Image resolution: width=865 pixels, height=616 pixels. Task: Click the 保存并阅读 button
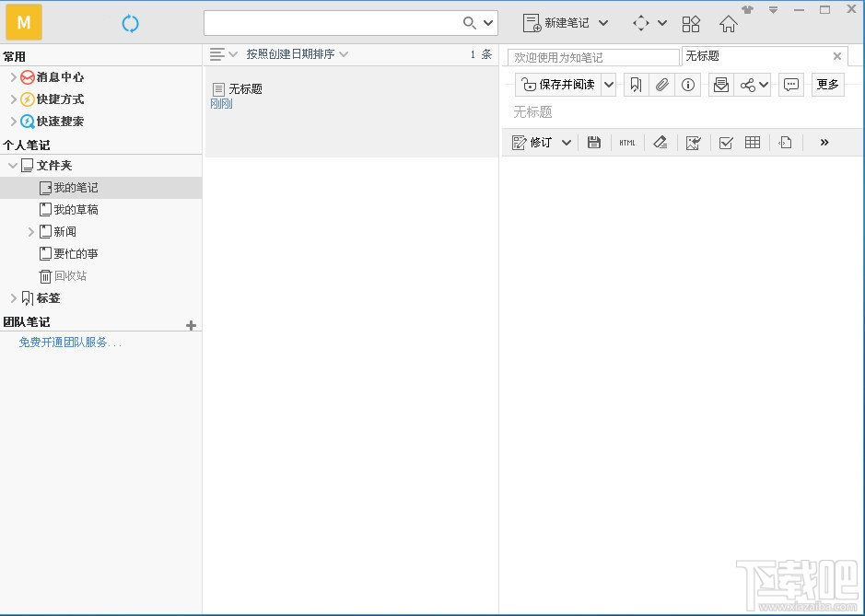[558, 85]
